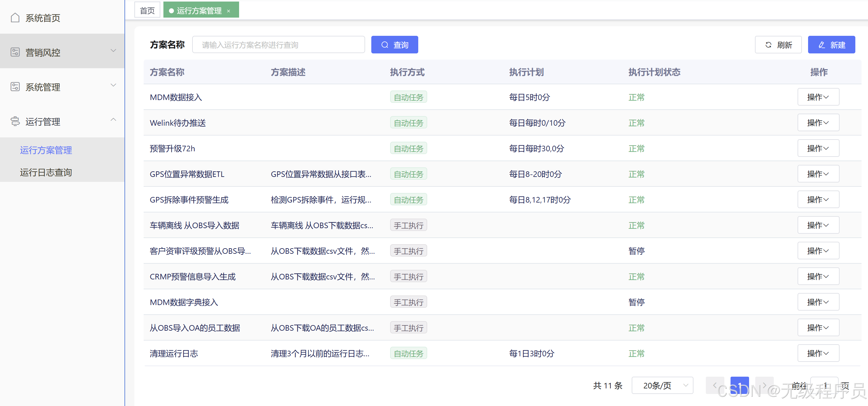The width and height of the screenshot is (868, 406).
Task: Click page number 1 button
Action: point(739,385)
